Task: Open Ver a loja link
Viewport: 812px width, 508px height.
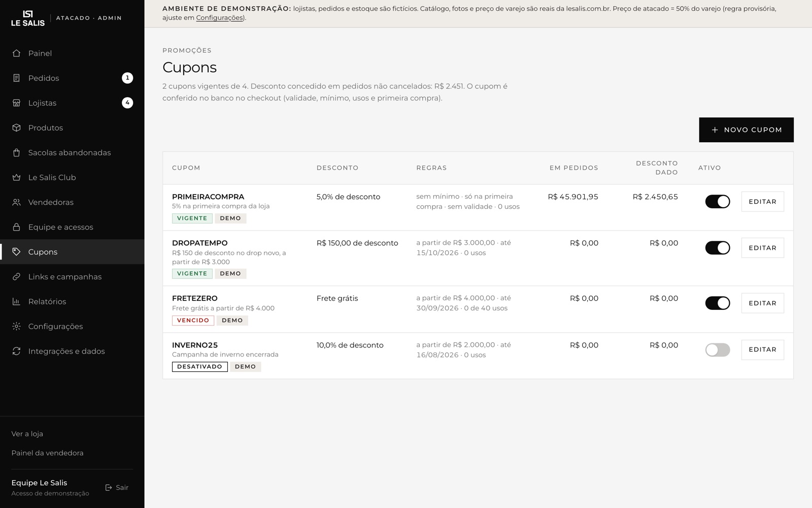Action: [x=27, y=434]
